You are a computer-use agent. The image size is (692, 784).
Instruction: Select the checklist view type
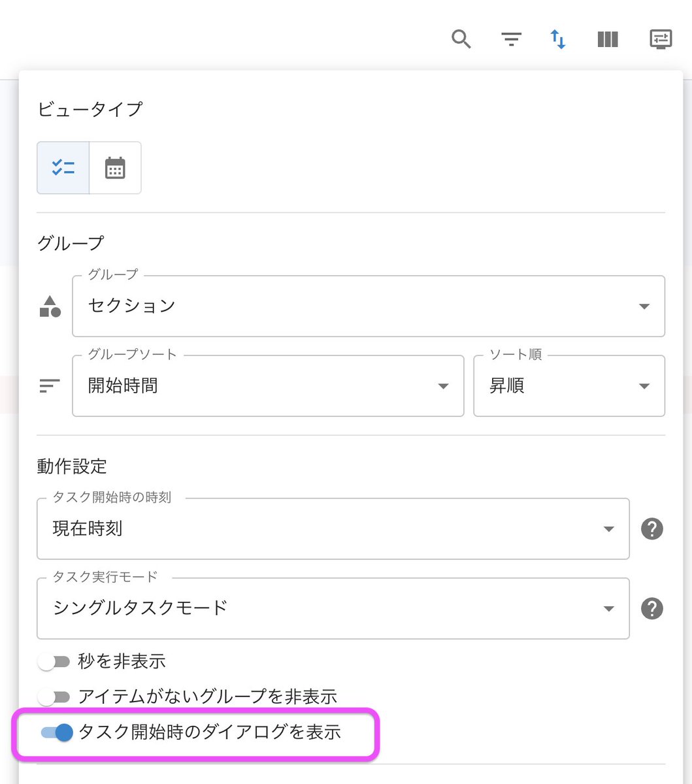pyautogui.click(x=63, y=168)
